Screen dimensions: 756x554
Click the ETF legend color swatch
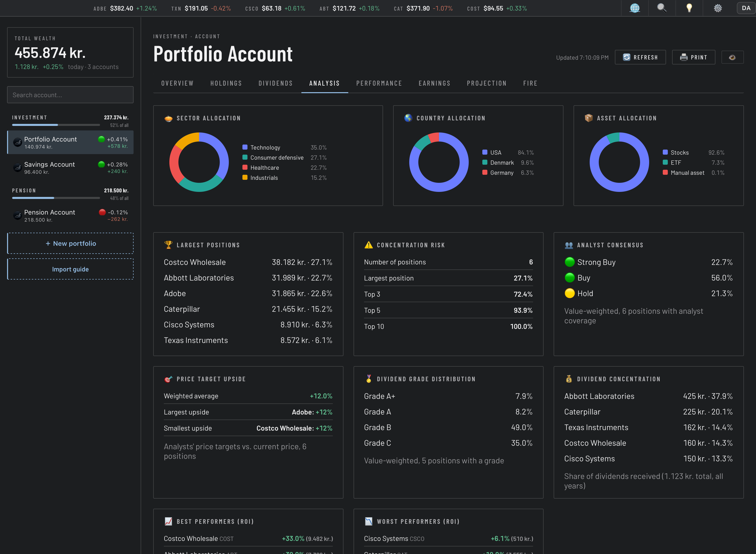[665, 162]
